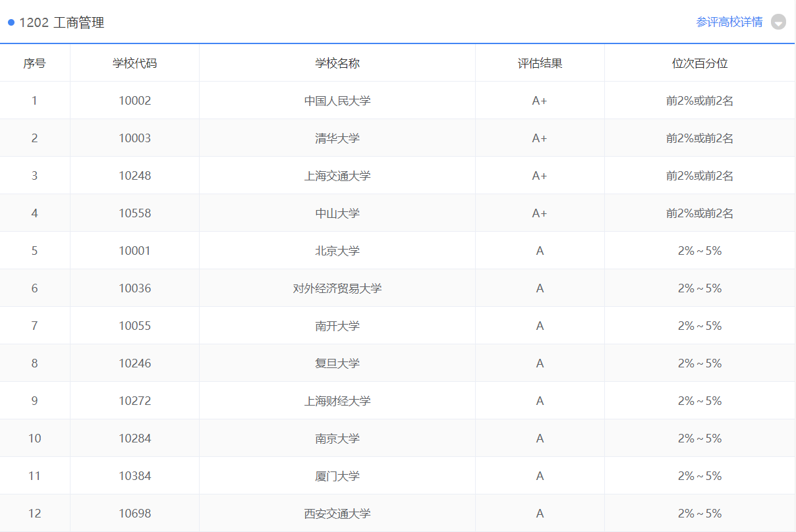Click school code 10558

(134, 213)
